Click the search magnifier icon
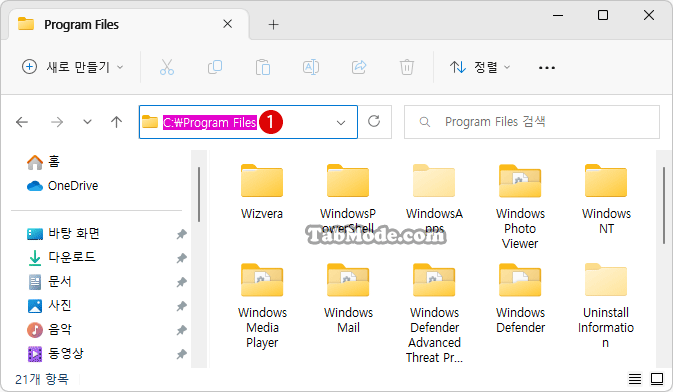Image resolution: width=673 pixels, height=392 pixels. point(424,122)
